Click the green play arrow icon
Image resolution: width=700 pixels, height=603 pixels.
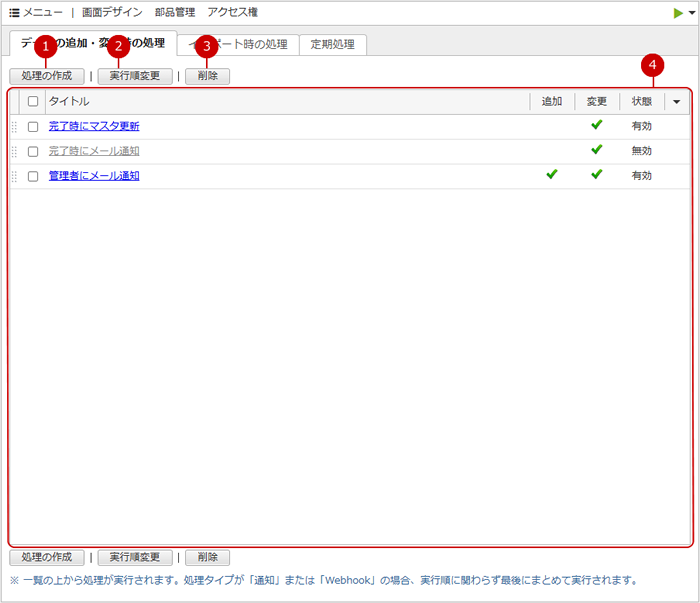coord(679,13)
